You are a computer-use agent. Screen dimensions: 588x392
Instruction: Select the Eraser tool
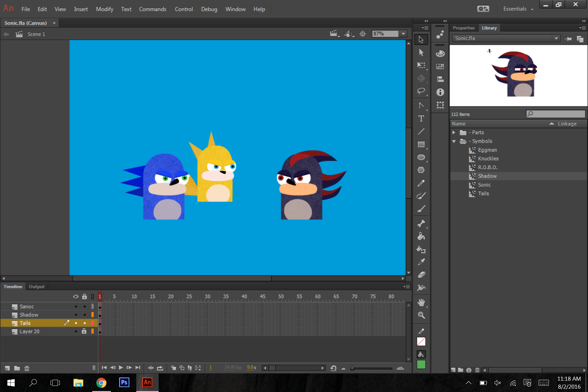[421, 275]
